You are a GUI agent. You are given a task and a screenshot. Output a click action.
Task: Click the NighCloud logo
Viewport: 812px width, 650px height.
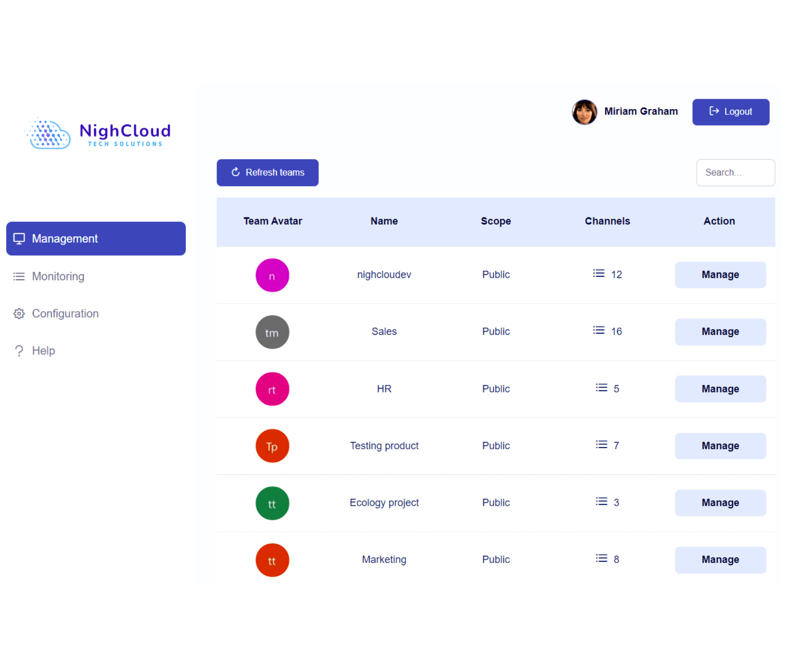point(98,134)
